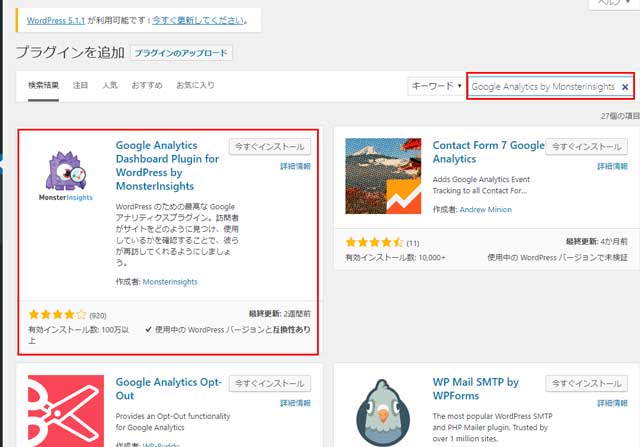The image size is (640, 447).
Task: Click the Contact Form 7 Google Analytics thumbnail
Action: (383, 176)
